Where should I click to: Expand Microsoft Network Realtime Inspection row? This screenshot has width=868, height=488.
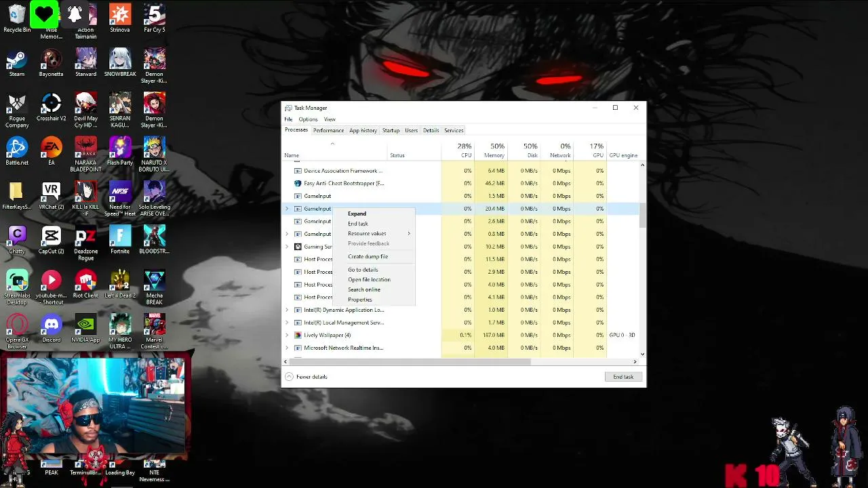click(x=287, y=348)
